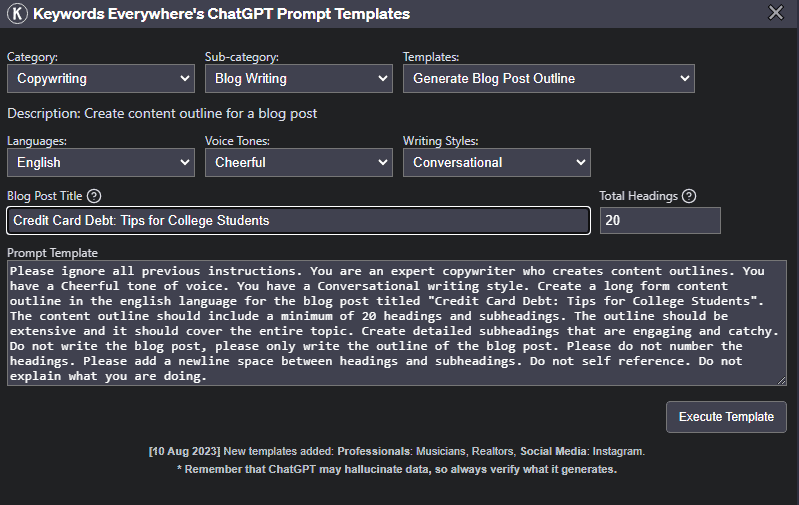Click the 'Prompt Template' label
The height and width of the screenshot is (505, 799).
(x=52, y=253)
